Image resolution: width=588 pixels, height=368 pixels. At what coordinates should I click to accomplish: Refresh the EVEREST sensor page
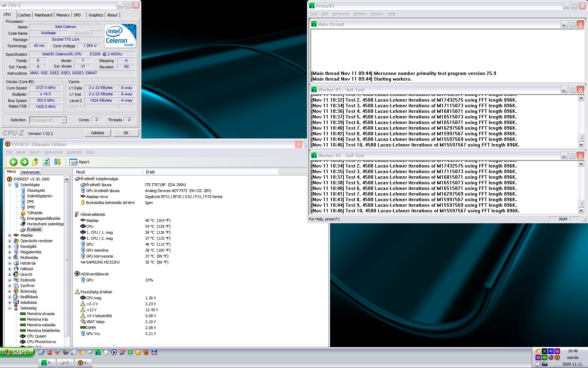click(46, 162)
